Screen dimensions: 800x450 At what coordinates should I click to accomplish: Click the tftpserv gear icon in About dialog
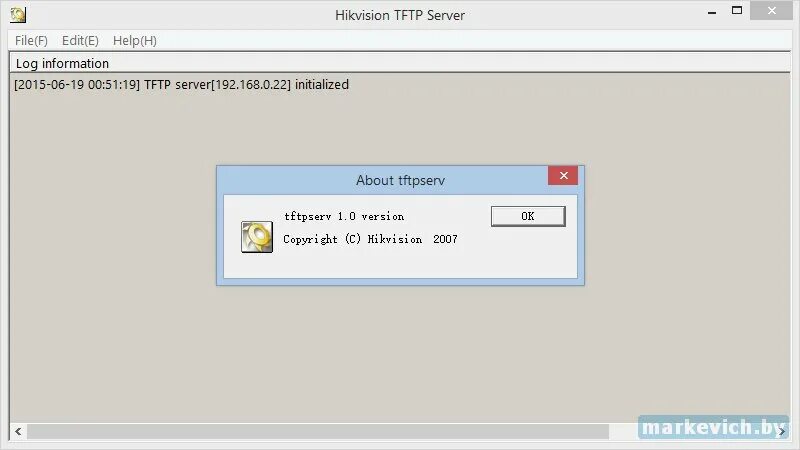pos(257,237)
